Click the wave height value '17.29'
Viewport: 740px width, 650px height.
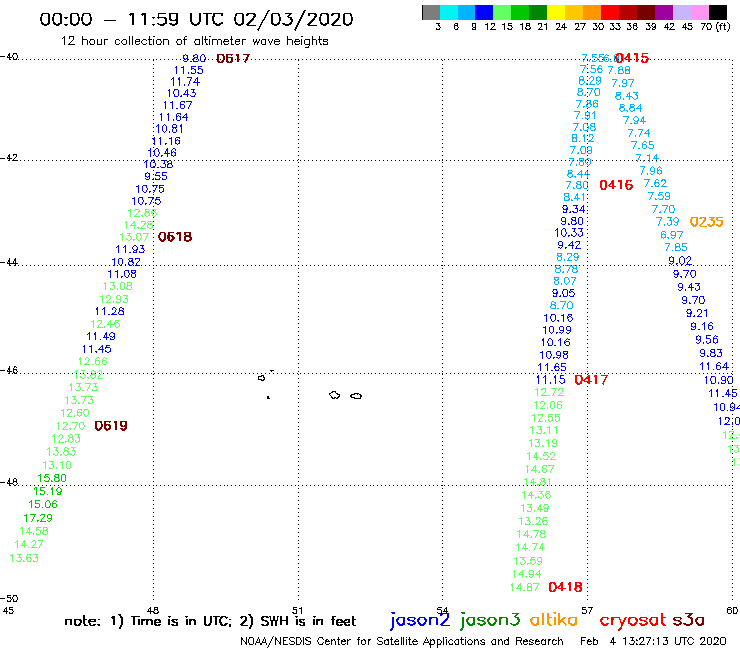point(38,518)
